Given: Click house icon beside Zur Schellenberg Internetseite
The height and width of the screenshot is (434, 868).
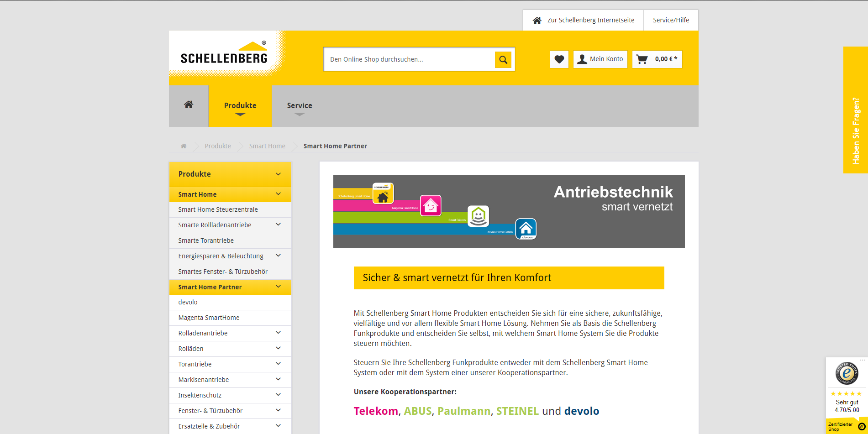Looking at the screenshot, I should [x=537, y=21].
